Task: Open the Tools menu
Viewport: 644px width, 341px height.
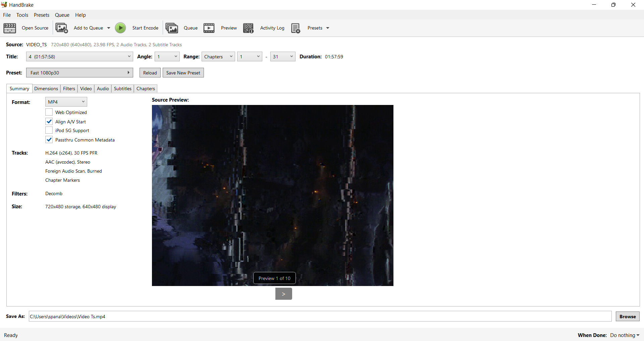Action: (x=22, y=15)
